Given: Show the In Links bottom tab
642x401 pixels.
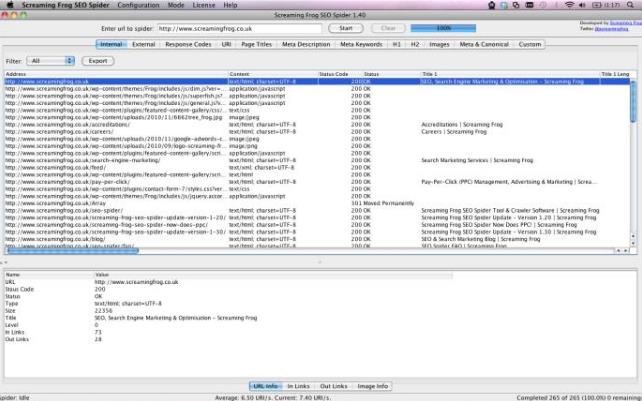Looking at the screenshot, I should click(x=299, y=385).
